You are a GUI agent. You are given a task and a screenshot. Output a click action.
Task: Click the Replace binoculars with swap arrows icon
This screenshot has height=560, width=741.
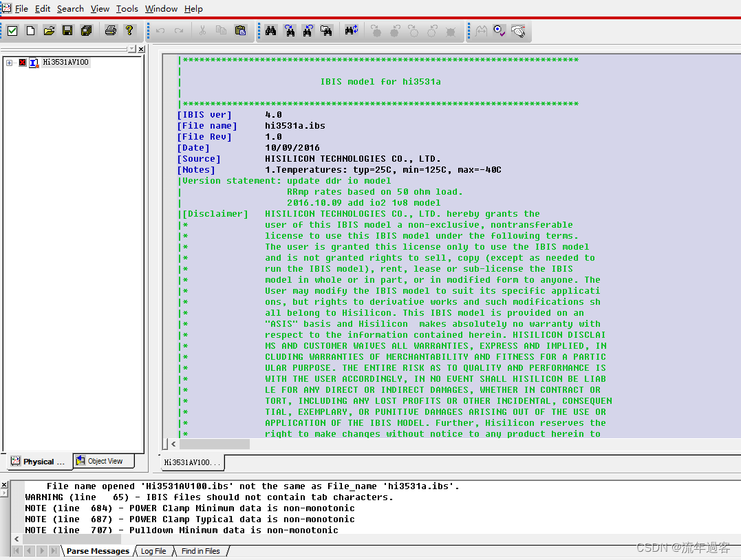coord(351,31)
